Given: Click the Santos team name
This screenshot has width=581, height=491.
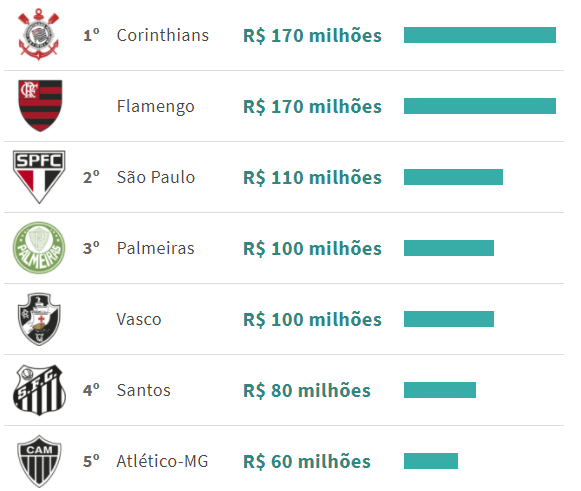Looking at the screenshot, I should (144, 390).
